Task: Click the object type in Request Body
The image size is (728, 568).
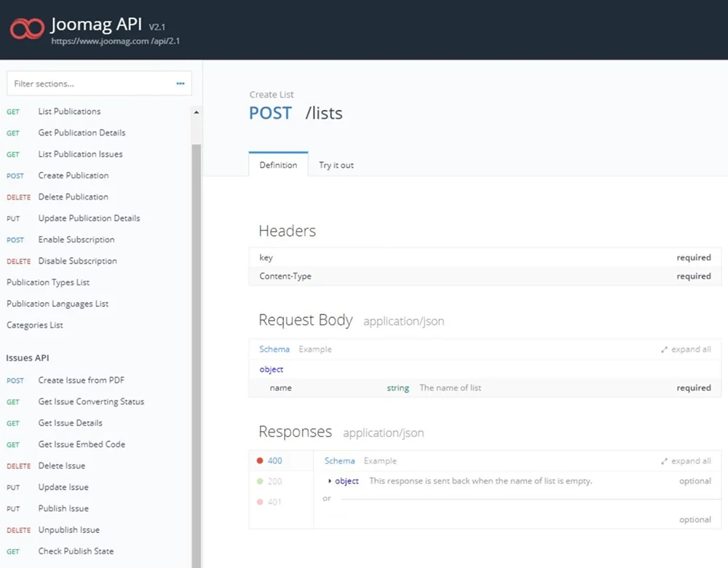Action: [271, 369]
